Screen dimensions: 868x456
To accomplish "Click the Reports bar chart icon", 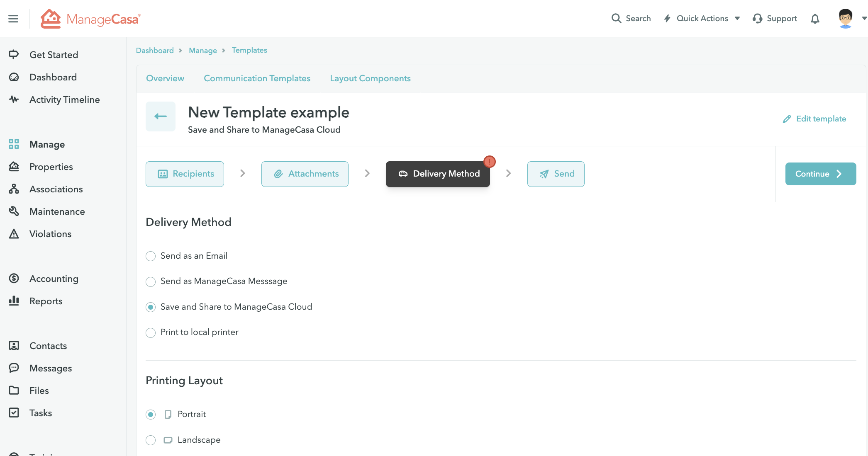I will point(14,301).
